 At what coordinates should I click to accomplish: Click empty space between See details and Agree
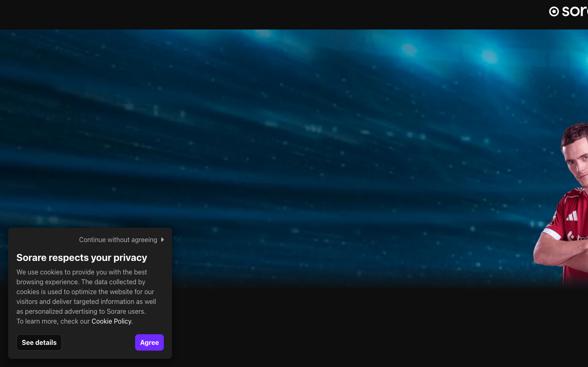click(x=98, y=342)
